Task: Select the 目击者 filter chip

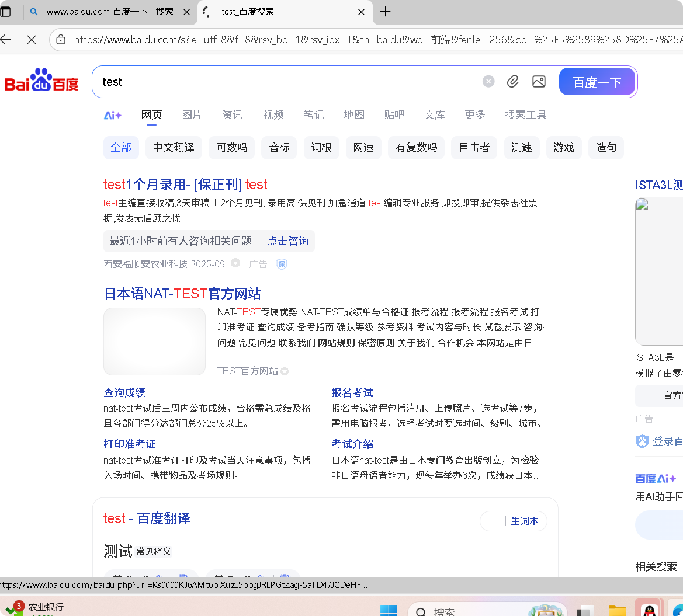Action: tap(474, 148)
